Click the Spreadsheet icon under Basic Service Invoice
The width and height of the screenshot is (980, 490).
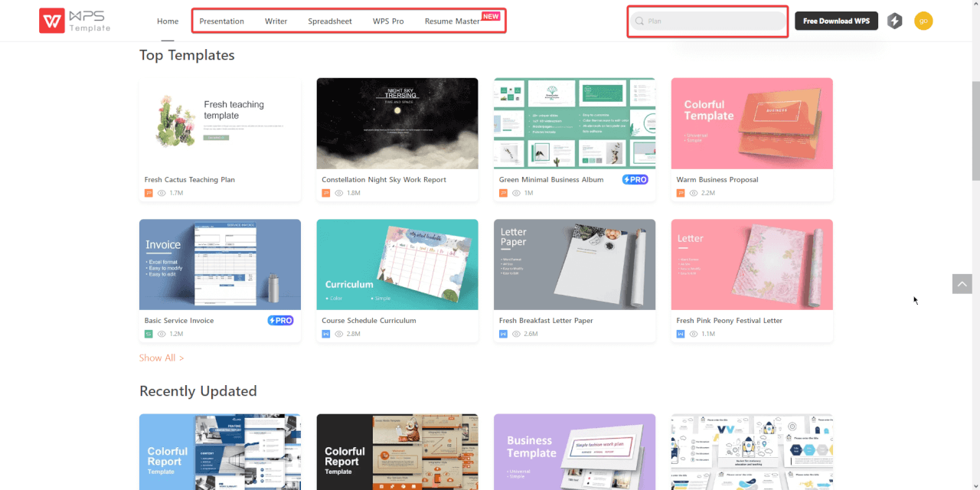[148, 334]
